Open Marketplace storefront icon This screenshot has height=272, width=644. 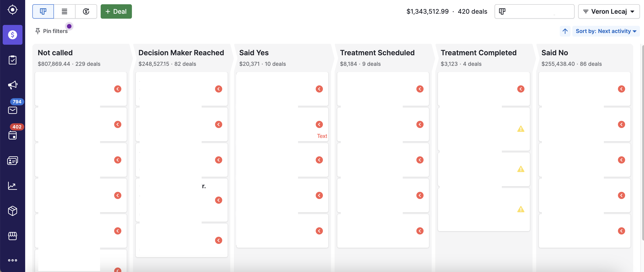tap(13, 236)
